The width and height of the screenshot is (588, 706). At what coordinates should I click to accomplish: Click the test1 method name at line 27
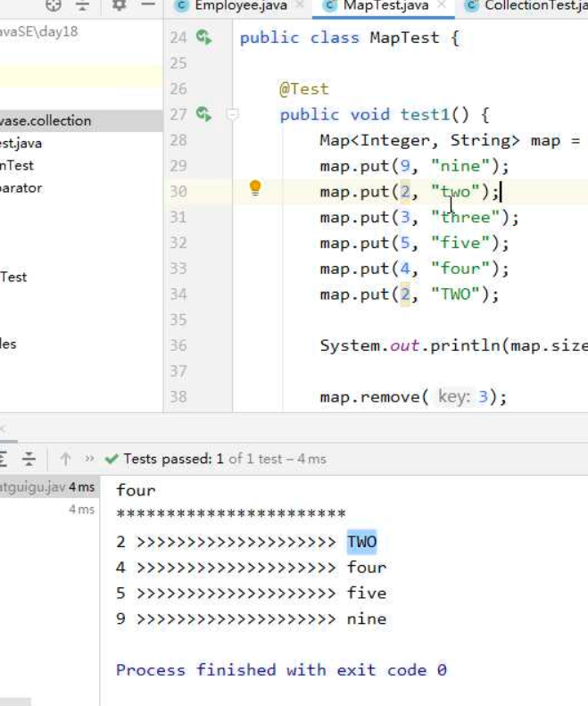tap(425, 114)
